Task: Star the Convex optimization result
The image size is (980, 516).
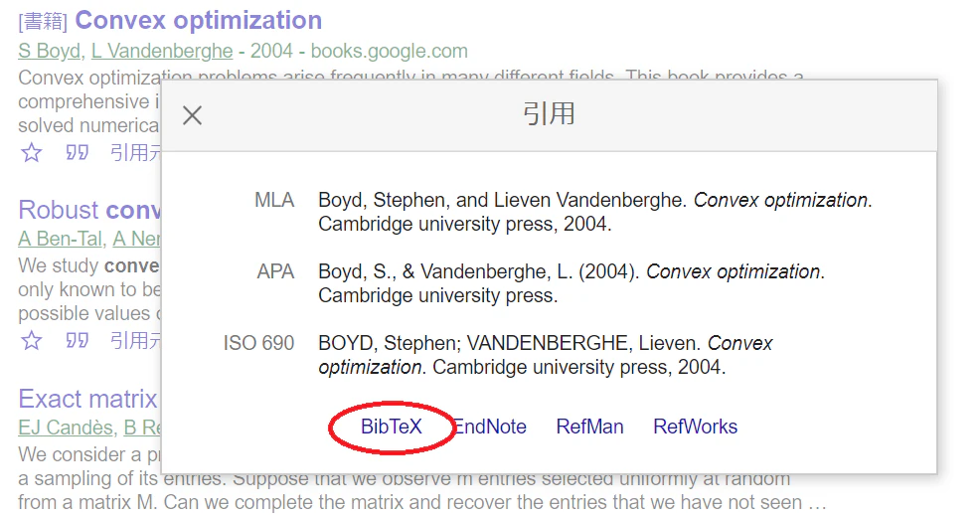Action: (x=31, y=152)
